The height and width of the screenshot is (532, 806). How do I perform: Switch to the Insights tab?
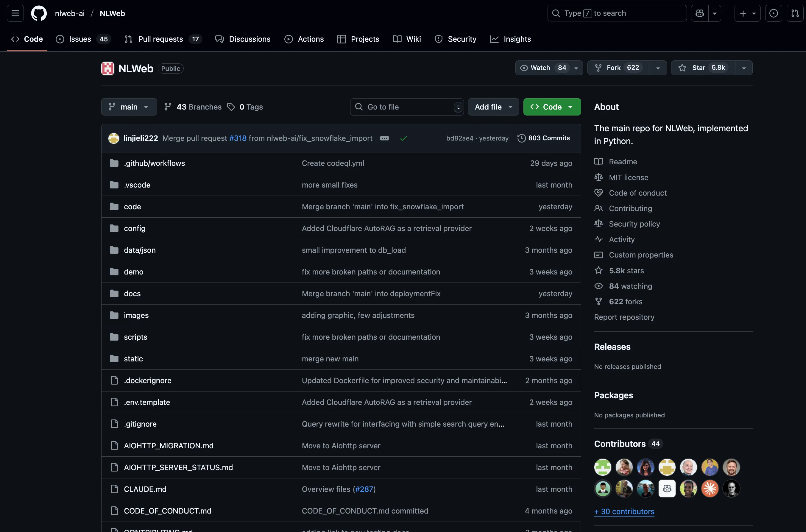511,39
